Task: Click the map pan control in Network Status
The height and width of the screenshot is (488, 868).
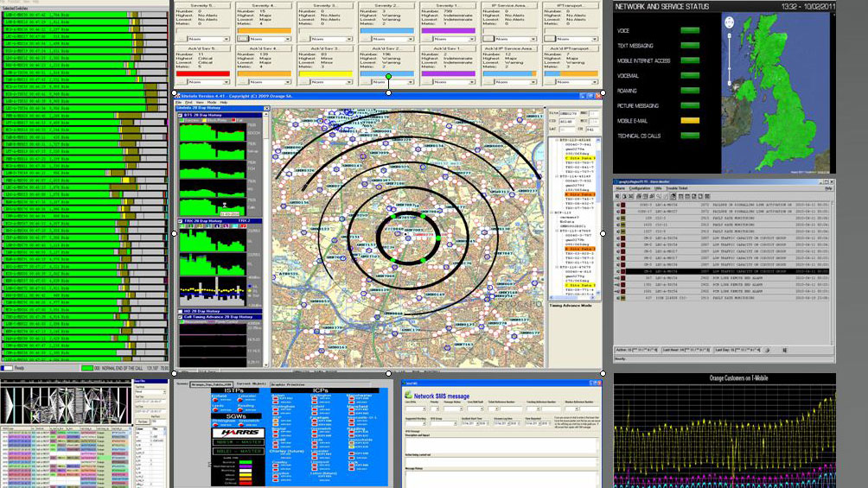Action: (x=729, y=22)
